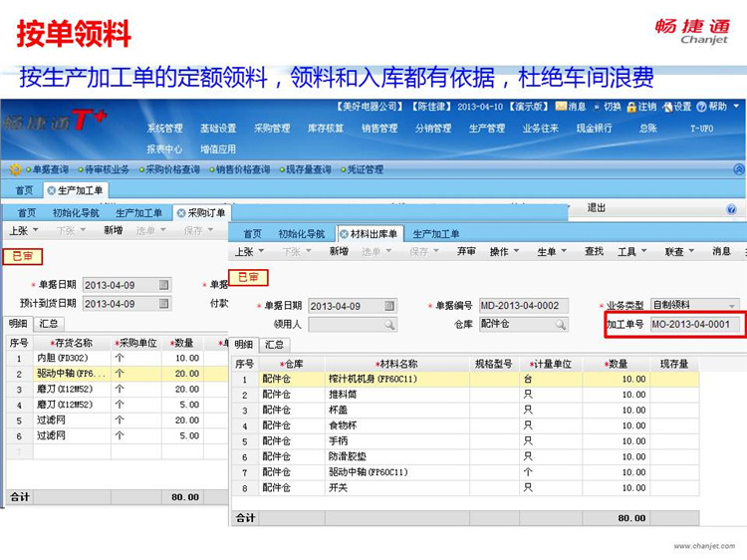
Task: Expand the 业务类型 dropdown
Action: (x=733, y=306)
